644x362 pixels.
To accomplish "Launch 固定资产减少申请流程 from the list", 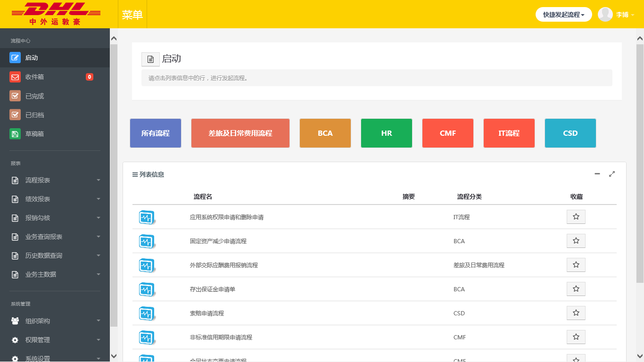I will 218,241.
